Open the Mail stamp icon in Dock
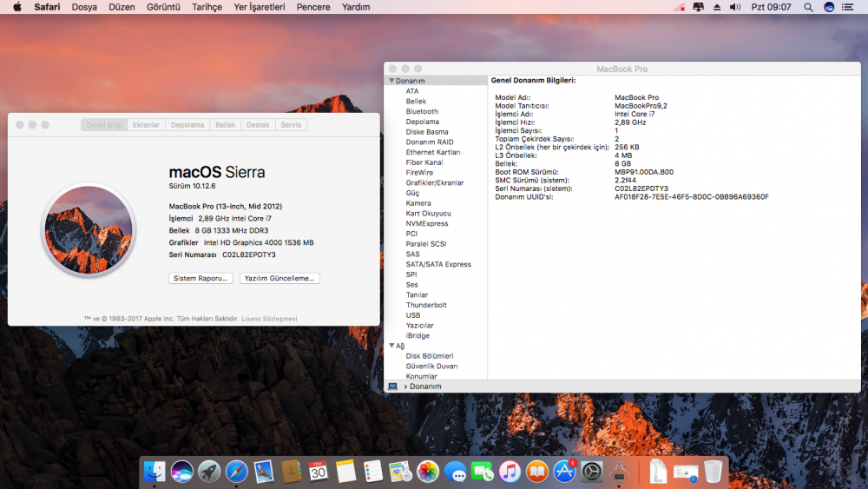This screenshot has width=868, height=489. (264, 472)
